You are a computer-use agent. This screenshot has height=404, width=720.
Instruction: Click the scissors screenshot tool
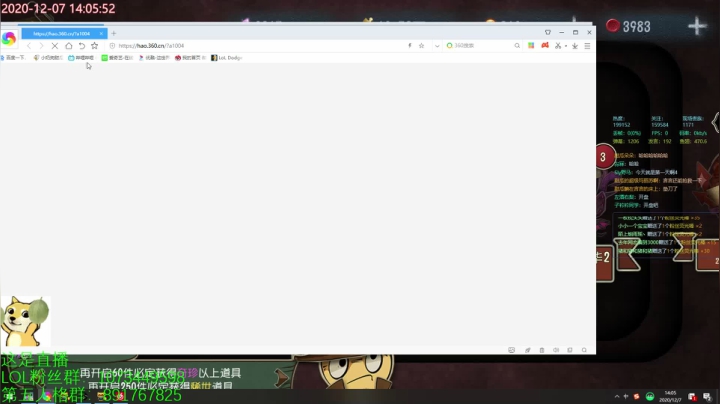(x=558, y=45)
